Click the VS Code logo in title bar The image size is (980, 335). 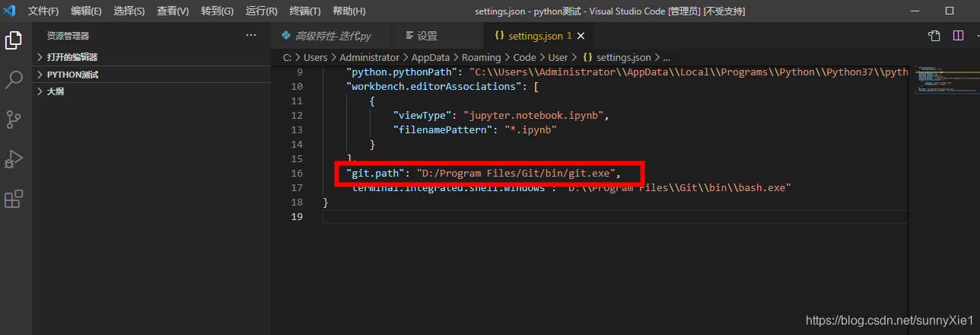click(10, 11)
